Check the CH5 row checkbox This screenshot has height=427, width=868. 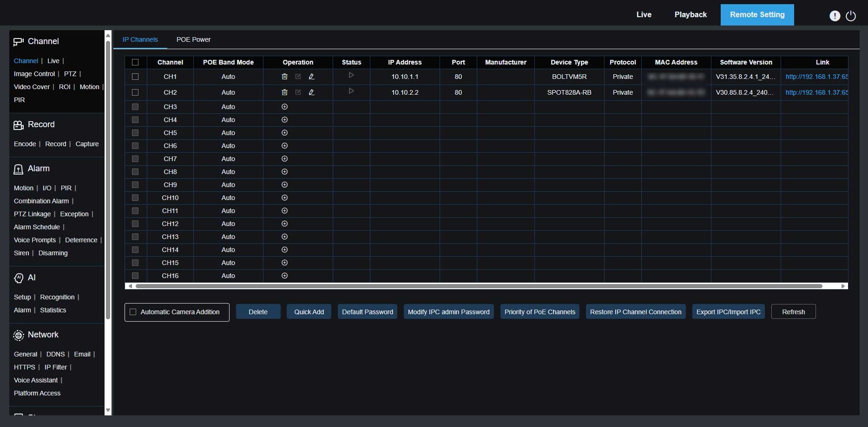pos(135,133)
